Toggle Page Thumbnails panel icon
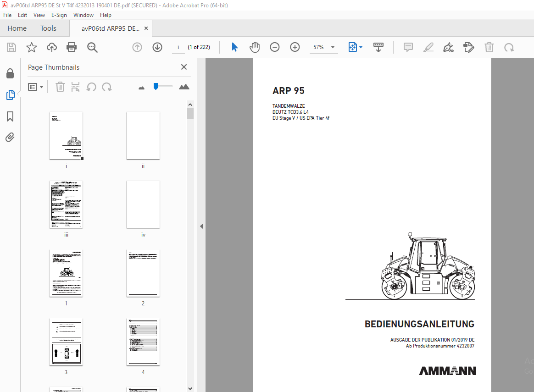Screen dimensions: 534x392 [10, 95]
